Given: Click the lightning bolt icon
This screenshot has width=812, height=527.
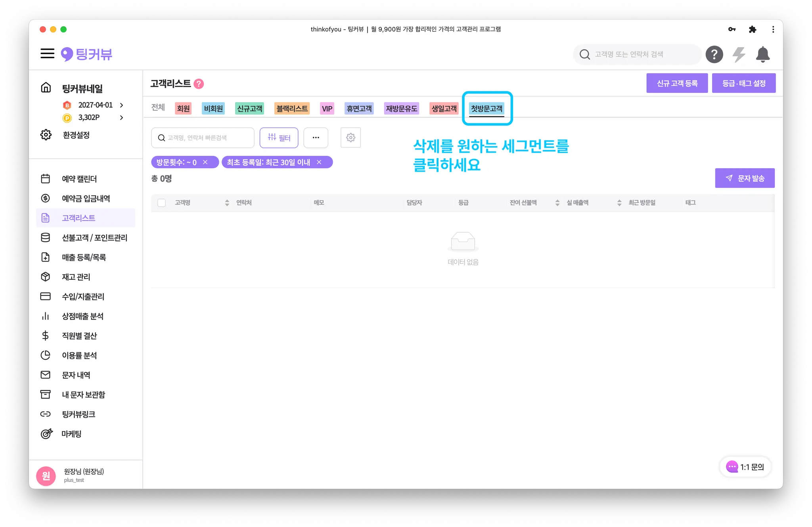Looking at the screenshot, I should (739, 54).
